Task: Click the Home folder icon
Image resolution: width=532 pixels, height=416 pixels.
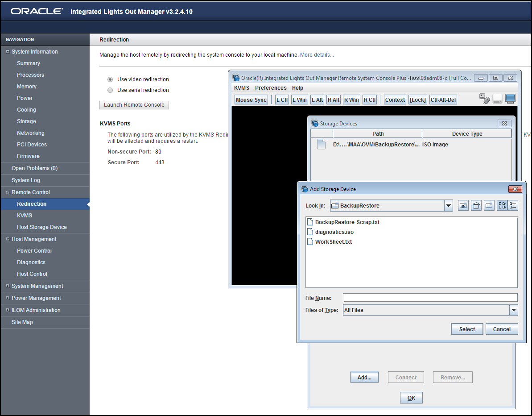Action: tap(476, 205)
